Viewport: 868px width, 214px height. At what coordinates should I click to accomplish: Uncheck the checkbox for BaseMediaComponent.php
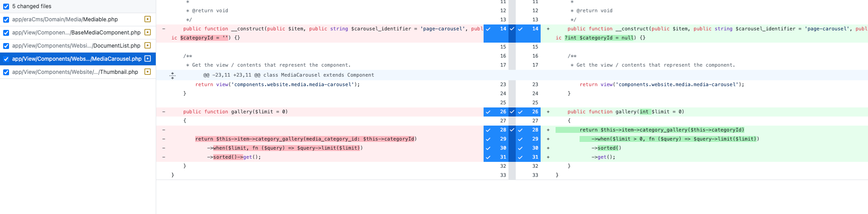[x=6, y=33]
